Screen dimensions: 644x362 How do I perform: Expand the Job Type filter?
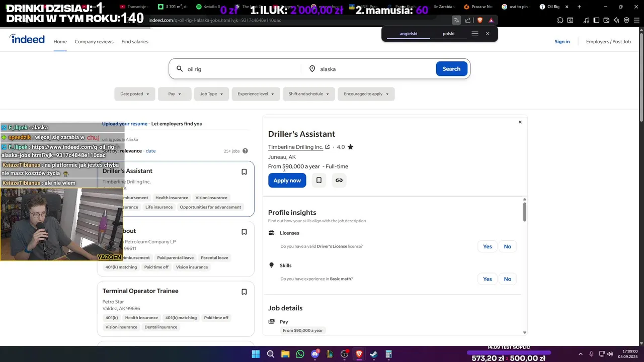[211, 94]
